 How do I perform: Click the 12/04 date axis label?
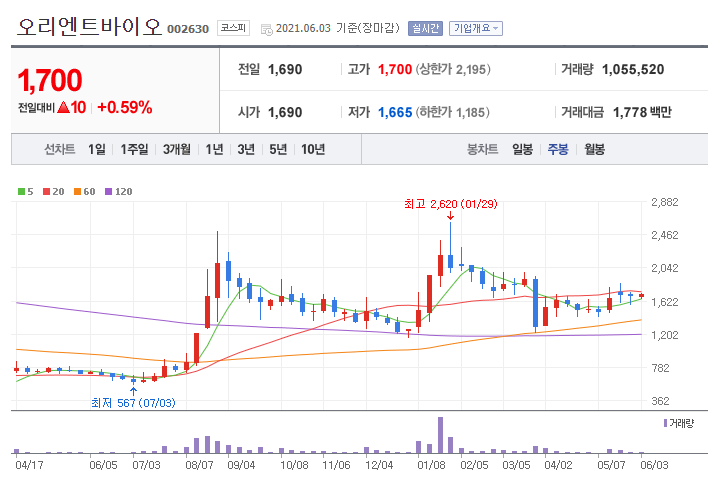(x=379, y=465)
